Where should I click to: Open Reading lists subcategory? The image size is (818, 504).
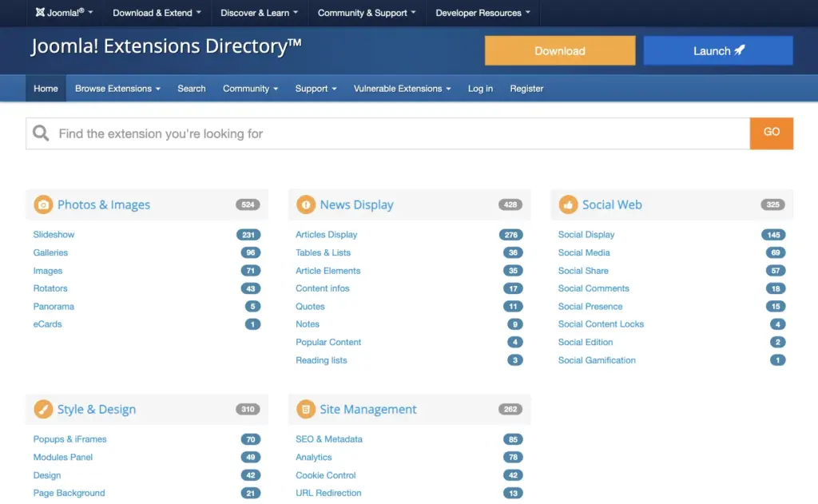pyautogui.click(x=321, y=360)
